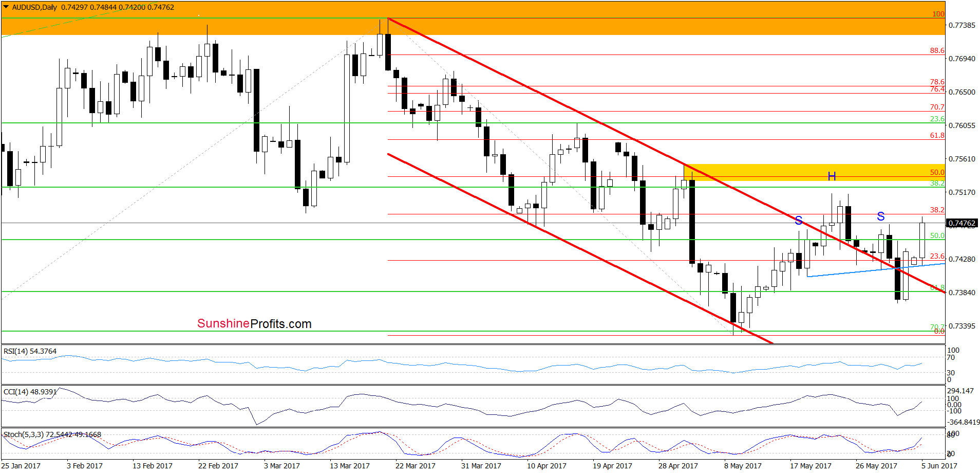Image resolution: width=980 pixels, height=473 pixels.
Task: Click the 13 Feb 2017 date label
Action: (153, 466)
